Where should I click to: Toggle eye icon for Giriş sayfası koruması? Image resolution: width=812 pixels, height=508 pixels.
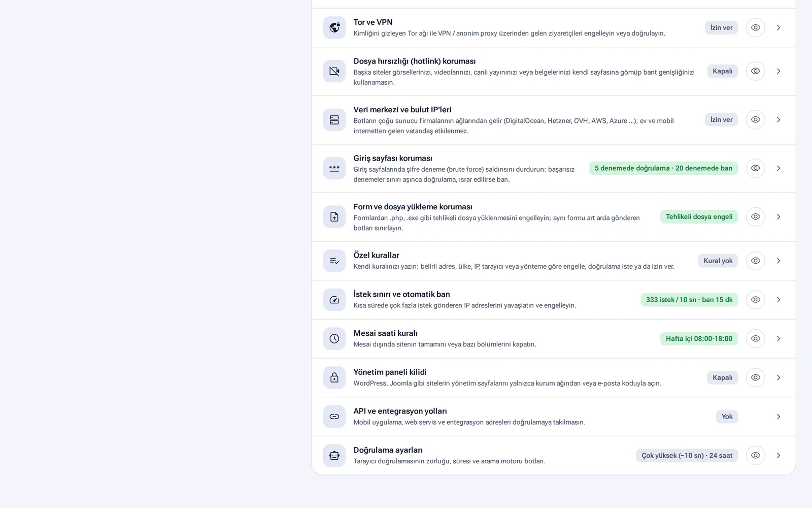755,168
